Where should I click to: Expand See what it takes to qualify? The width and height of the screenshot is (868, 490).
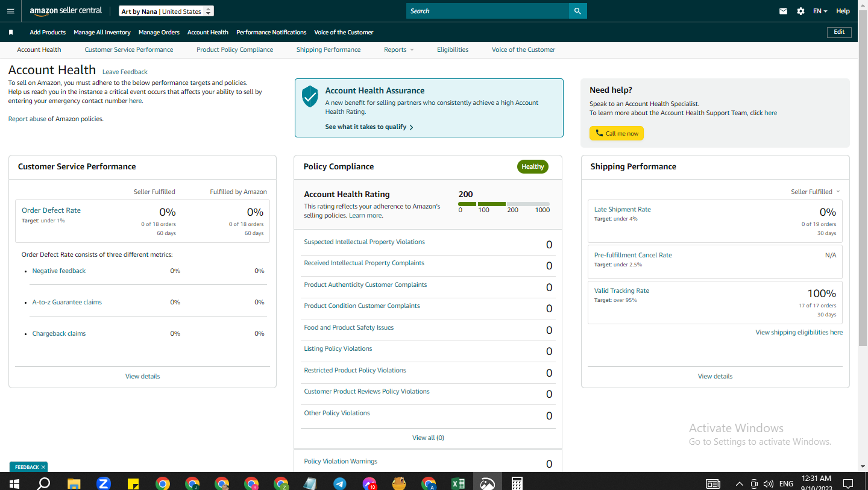[369, 127]
